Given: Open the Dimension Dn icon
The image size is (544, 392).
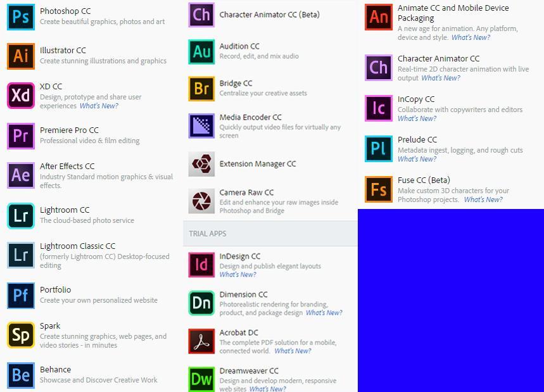Looking at the screenshot, I should click(201, 303).
